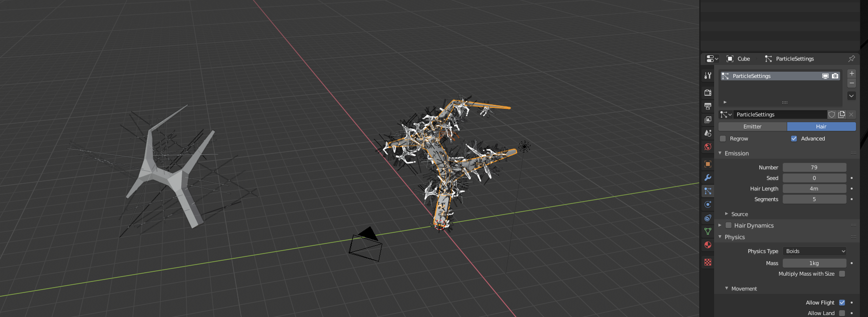The width and height of the screenshot is (868, 317).
Task: Collapse the Emission panel
Action: [x=720, y=153]
